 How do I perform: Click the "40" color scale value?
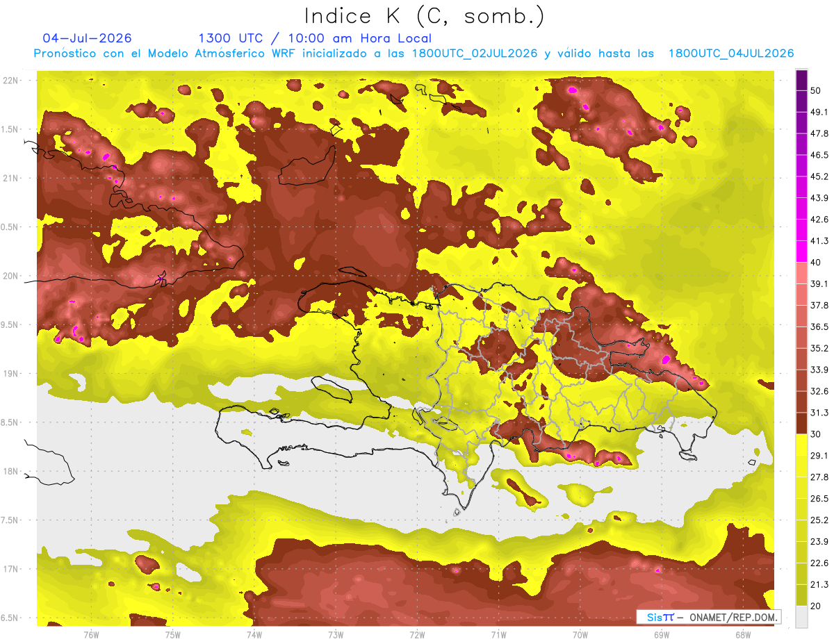pos(815,263)
